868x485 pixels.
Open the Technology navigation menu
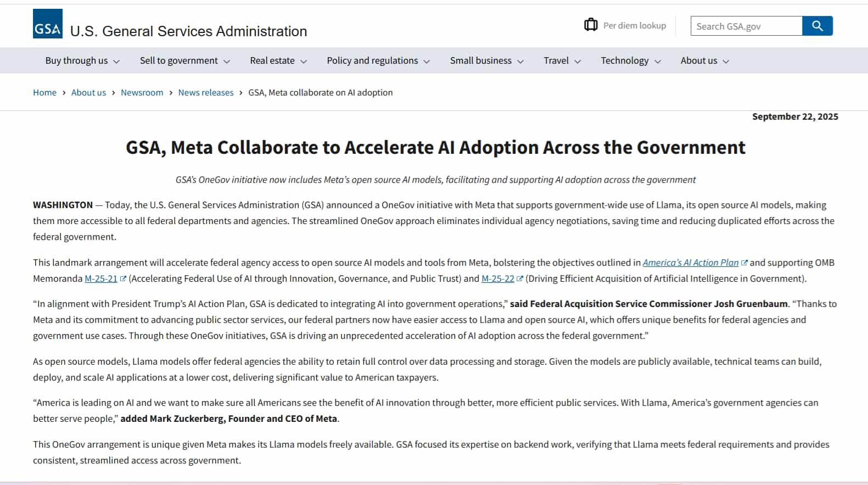630,61
